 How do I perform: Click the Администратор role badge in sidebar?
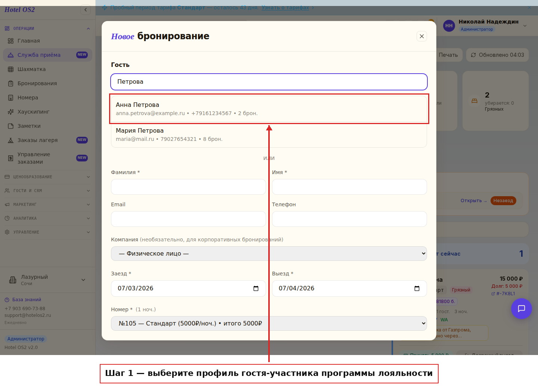26,339
